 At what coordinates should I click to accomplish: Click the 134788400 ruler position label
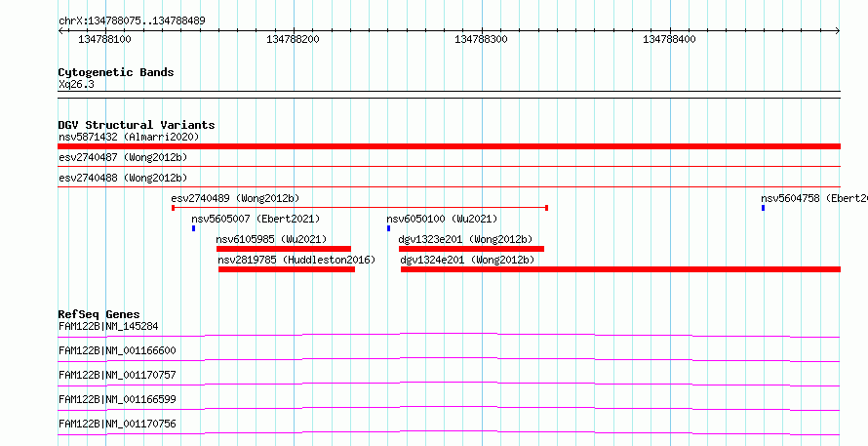[669, 40]
